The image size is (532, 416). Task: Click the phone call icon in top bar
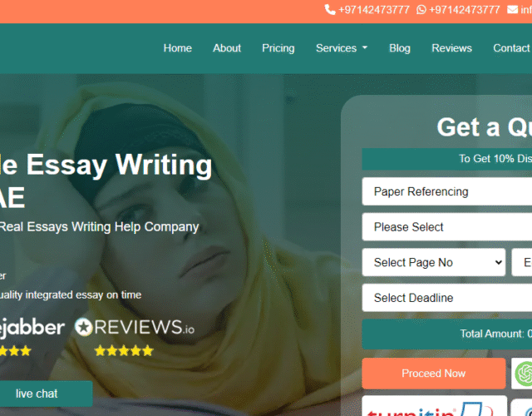pos(330,9)
